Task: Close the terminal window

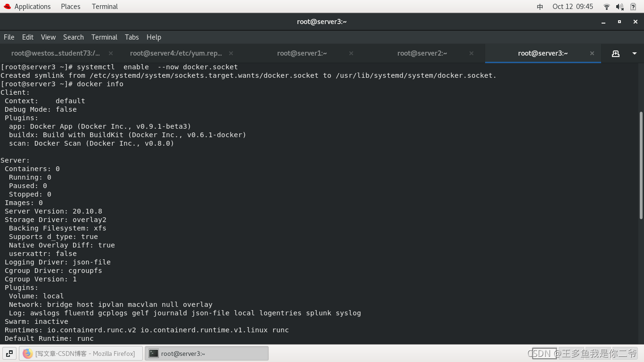Action: point(635,22)
